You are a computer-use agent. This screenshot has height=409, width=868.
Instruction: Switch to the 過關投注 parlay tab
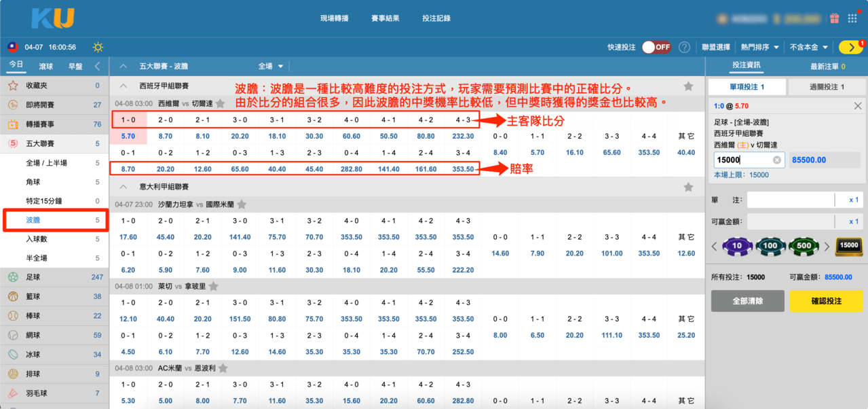coord(827,87)
